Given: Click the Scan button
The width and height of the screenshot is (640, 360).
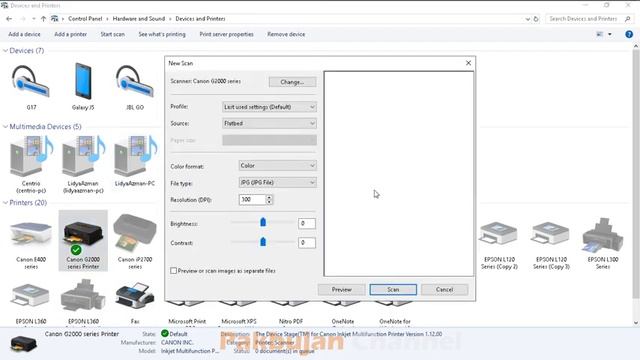Looking at the screenshot, I should pos(393,289).
